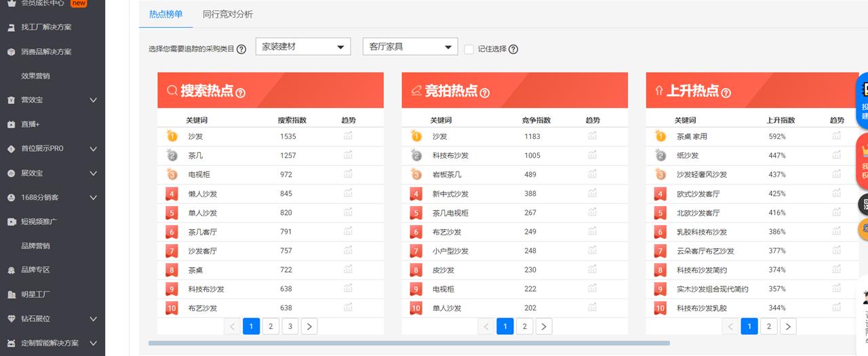Screen dimensions: 868x356
Task: Click help icon beside 采购类目 label
Action: click(241, 49)
